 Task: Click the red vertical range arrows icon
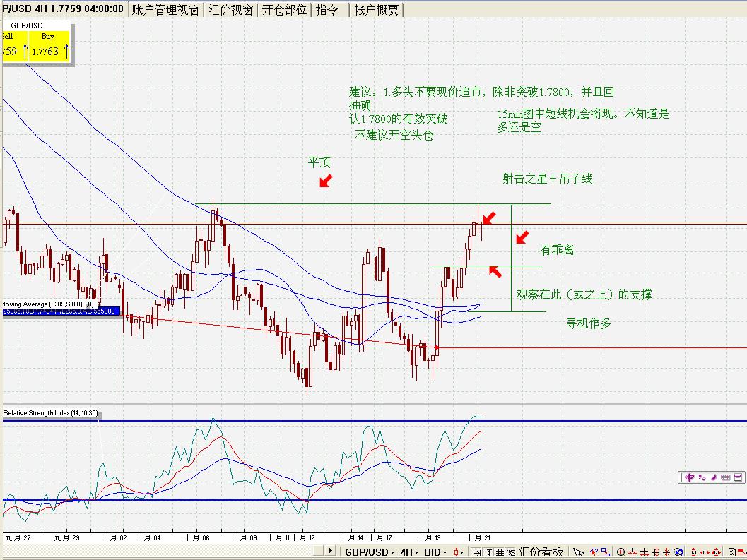pyautogui.click(x=693, y=552)
